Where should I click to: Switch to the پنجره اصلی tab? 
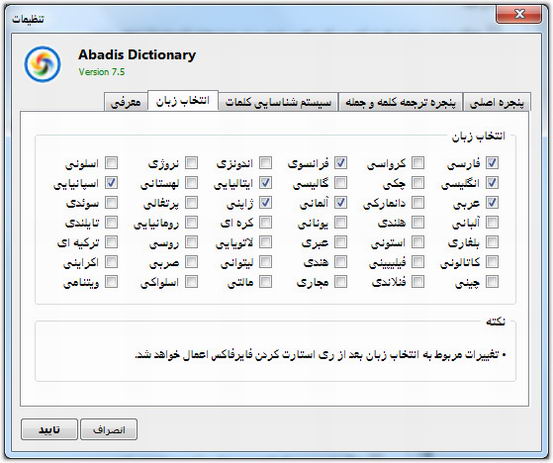497,103
